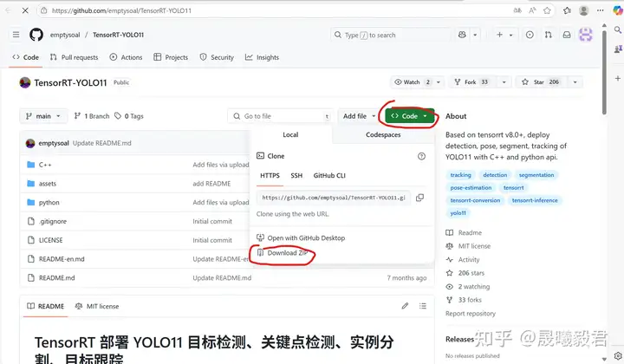Select the HTTPS clone option

[x=270, y=175]
